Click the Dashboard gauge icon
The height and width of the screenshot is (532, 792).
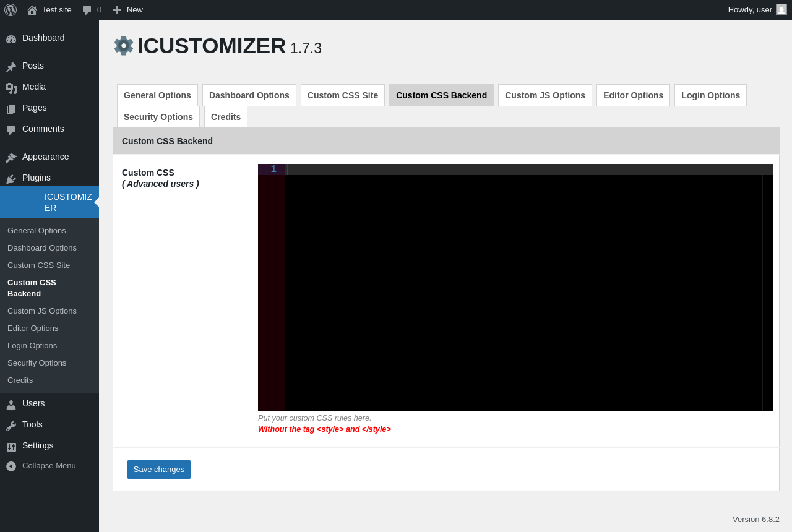[11, 38]
